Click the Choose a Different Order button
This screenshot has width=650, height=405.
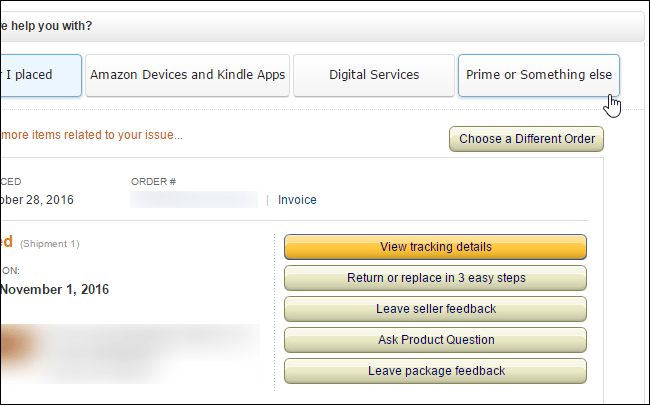(526, 139)
